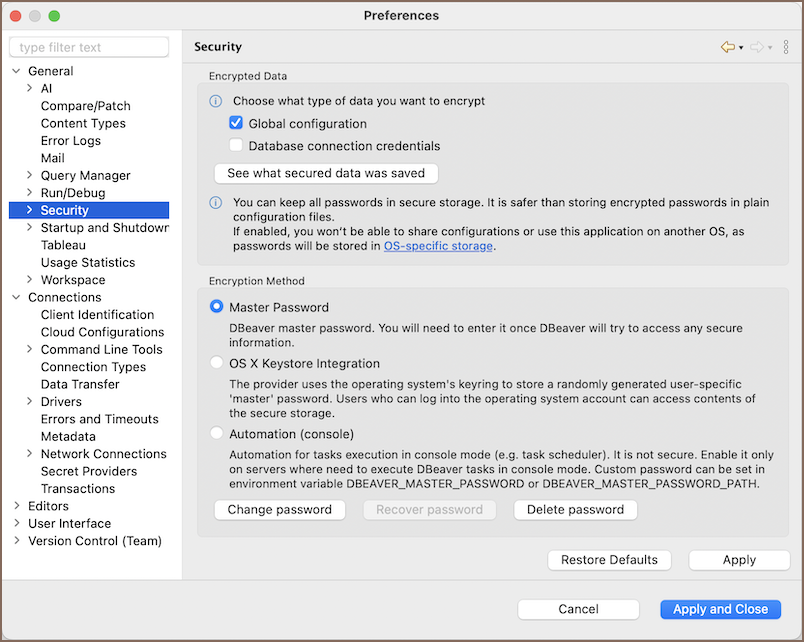Viewport: 804px width, 642px height.
Task: Click the OS-specific storage link
Action: tap(438, 246)
